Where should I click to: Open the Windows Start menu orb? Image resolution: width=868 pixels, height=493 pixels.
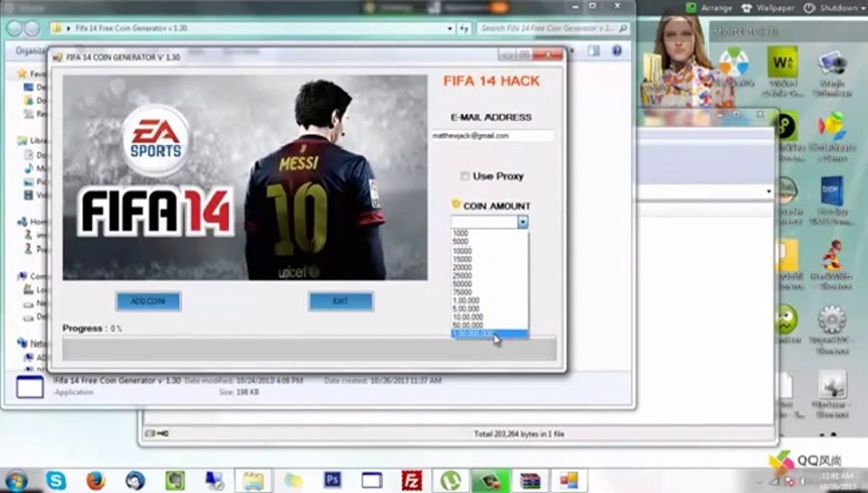[16, 479]
